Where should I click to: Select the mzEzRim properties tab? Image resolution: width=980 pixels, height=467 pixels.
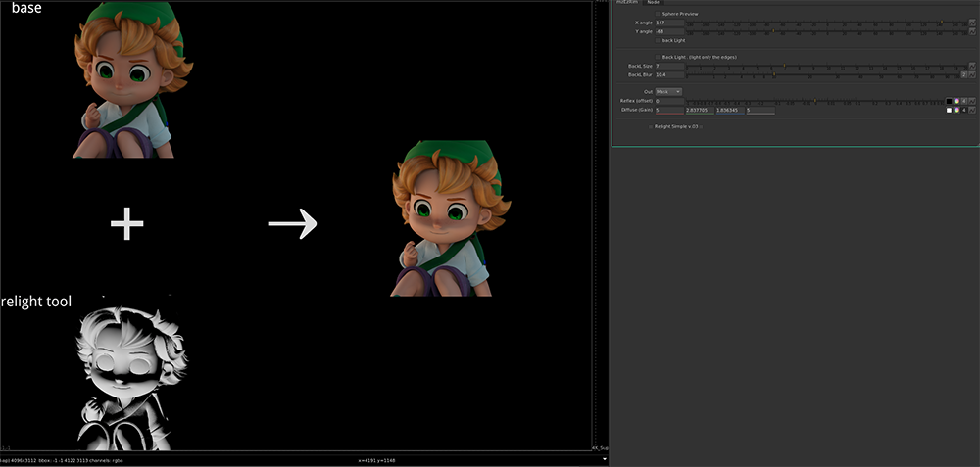pyautogui.click(x=627, y=3)
